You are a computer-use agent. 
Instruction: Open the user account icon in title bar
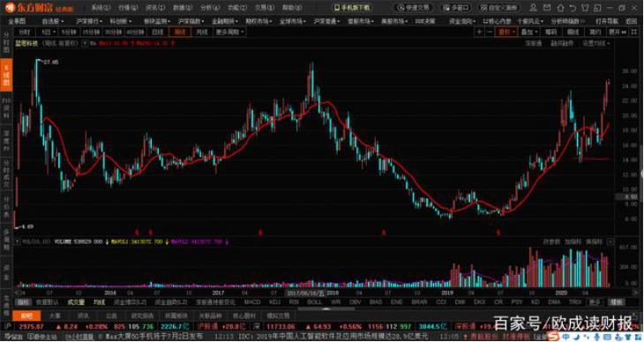pyautogui.click(x=533, y=7)
